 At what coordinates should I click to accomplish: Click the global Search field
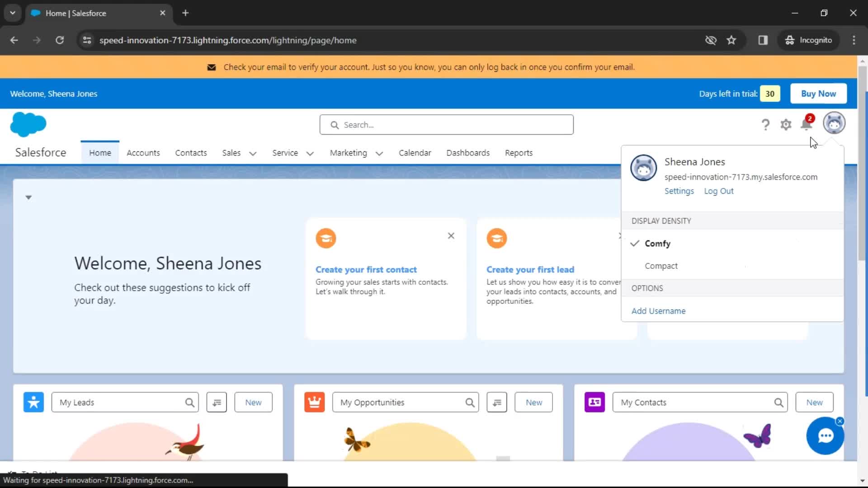pyautogui.click(x=446, y=125)
